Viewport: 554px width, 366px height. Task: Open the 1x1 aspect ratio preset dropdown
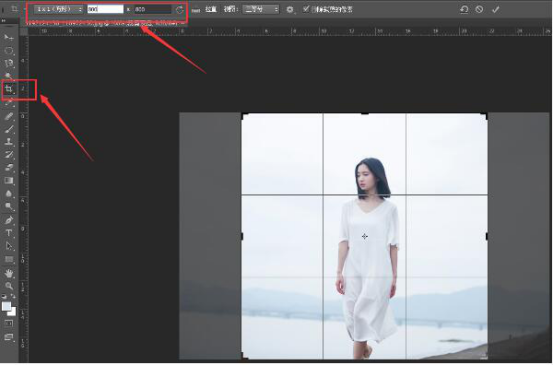click(59, 10)
